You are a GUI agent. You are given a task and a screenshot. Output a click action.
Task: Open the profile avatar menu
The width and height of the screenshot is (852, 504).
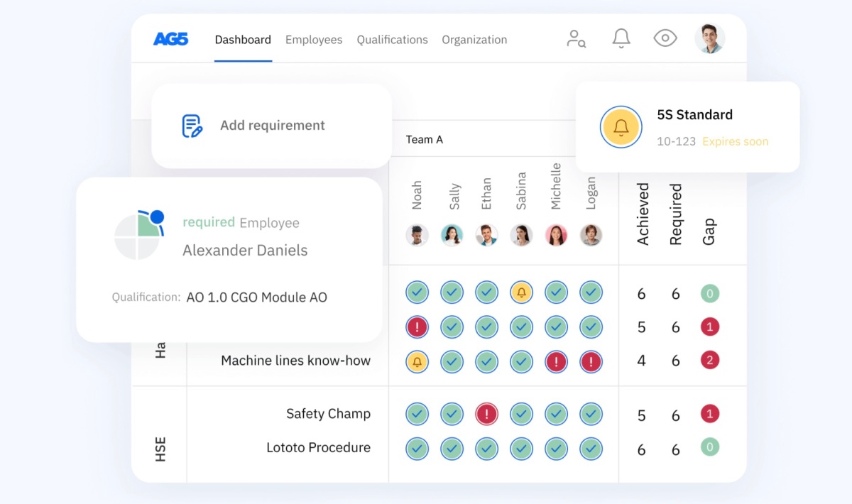click(x=709, y=38)
